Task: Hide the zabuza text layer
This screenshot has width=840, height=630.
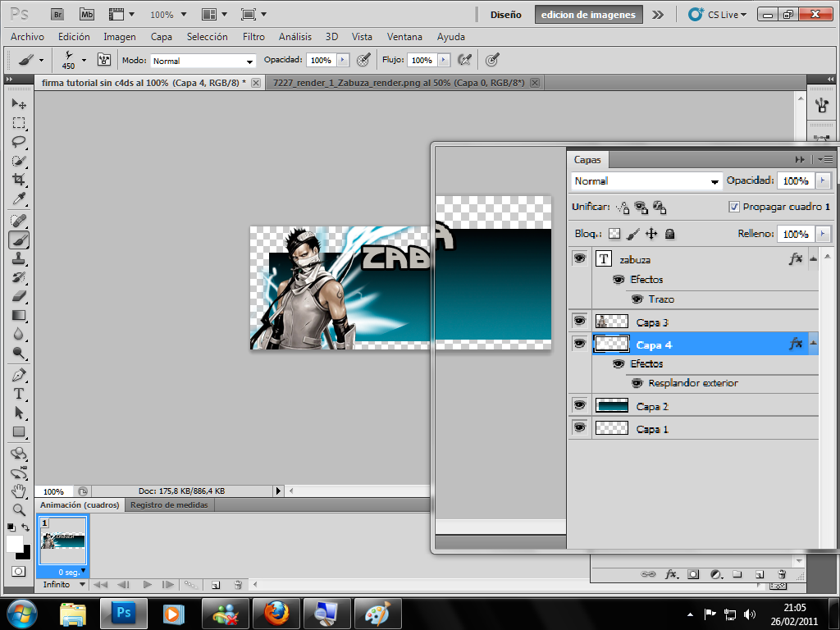Action: click(x=580, y=258)
